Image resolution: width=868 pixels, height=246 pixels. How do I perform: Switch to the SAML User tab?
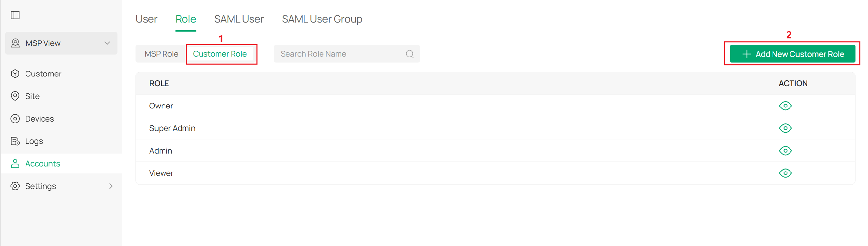[239, 19]
